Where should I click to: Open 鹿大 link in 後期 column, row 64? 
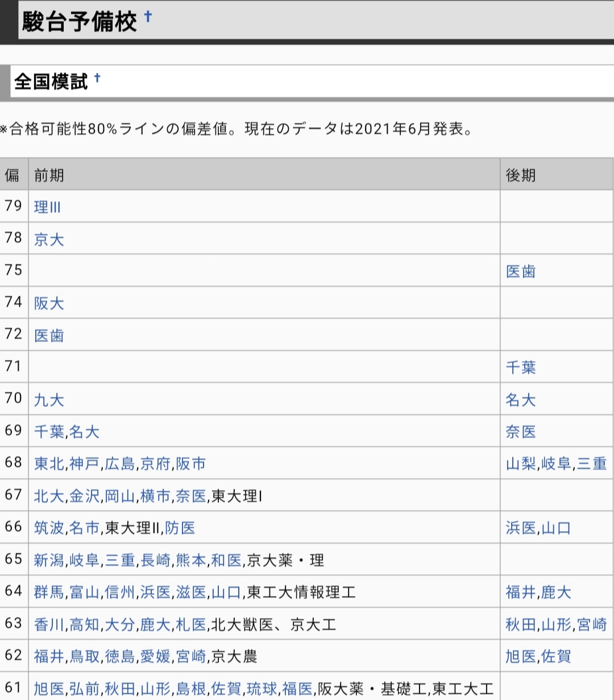click(556, 592)
